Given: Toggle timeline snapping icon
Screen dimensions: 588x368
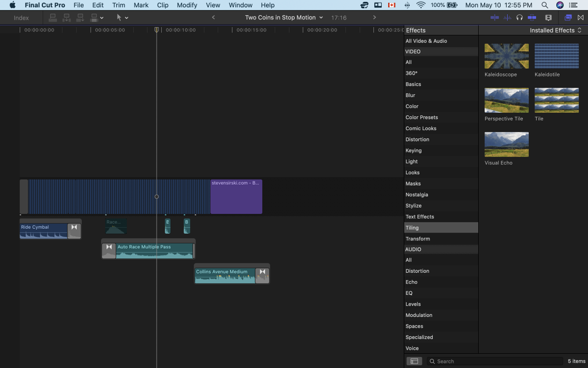Looking at the screenshot, I should point(532,18).
